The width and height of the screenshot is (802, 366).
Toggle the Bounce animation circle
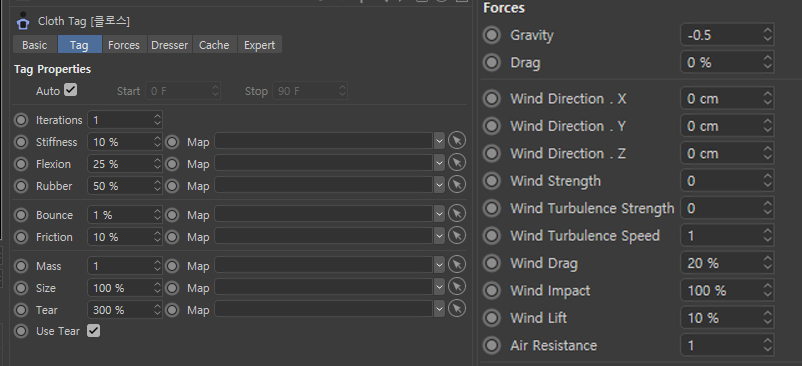pos(21,215)
